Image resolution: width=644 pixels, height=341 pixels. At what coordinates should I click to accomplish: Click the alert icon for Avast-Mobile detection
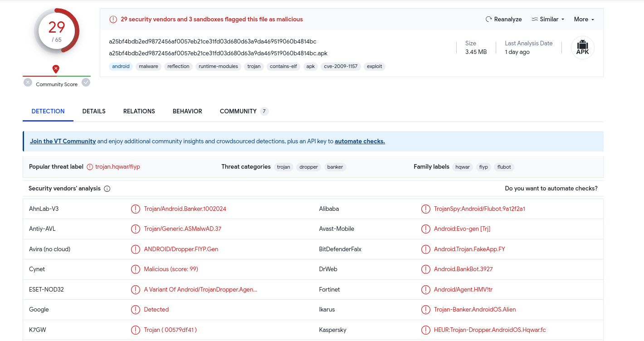coord(425,229)
